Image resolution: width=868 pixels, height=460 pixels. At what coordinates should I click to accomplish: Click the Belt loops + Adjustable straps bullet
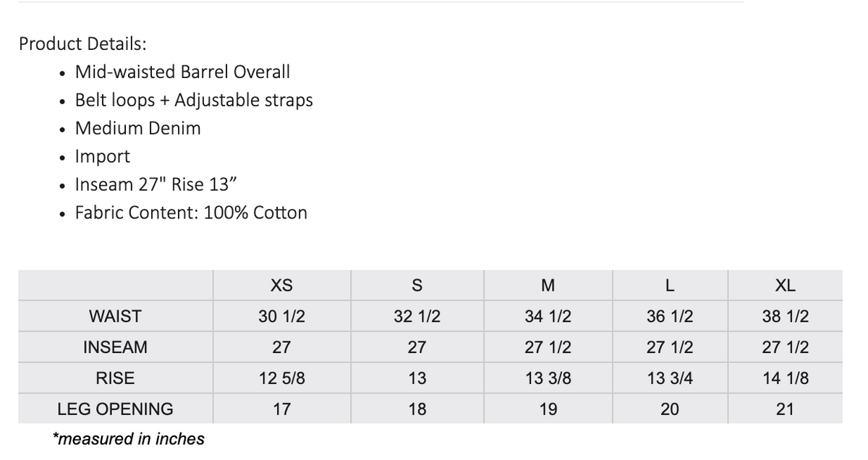pyautogui.click(x=194, y=100)
